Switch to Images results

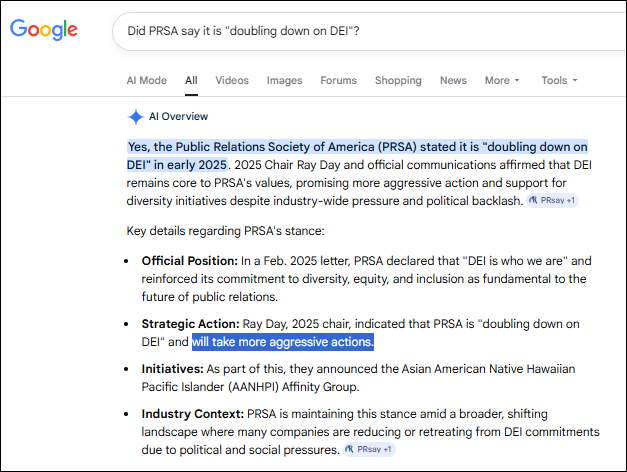coord(284,80)
